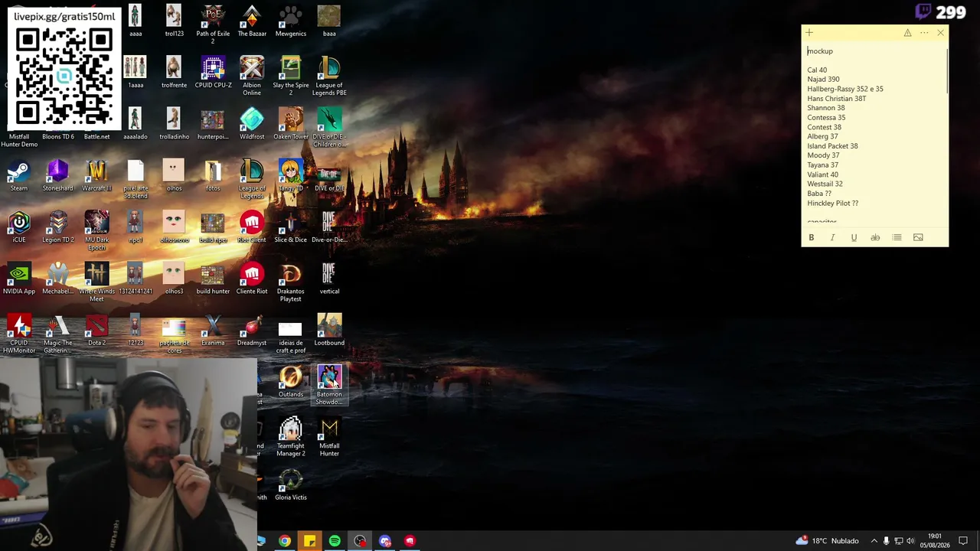The image size is (980, 551).
Task: Open 'build hunter' desktop image file
Action: coord(213,278)
